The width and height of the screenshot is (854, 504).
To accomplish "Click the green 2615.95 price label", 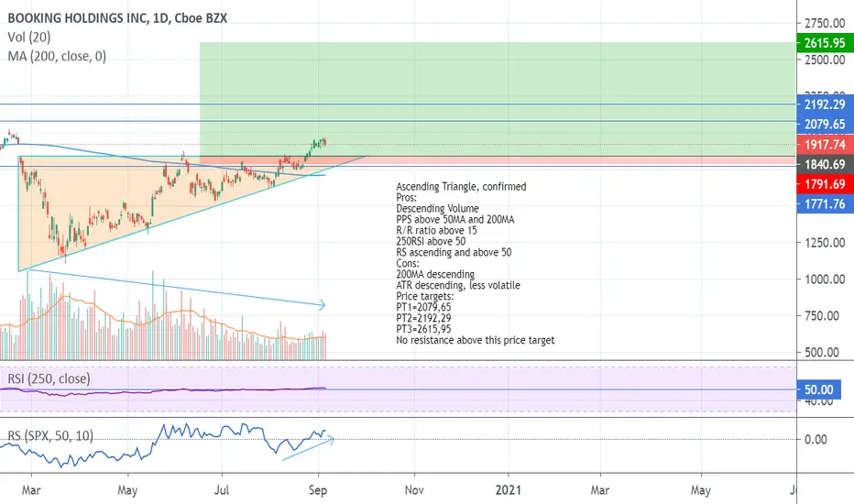I will pyautogui.click(x=825, y=42).
